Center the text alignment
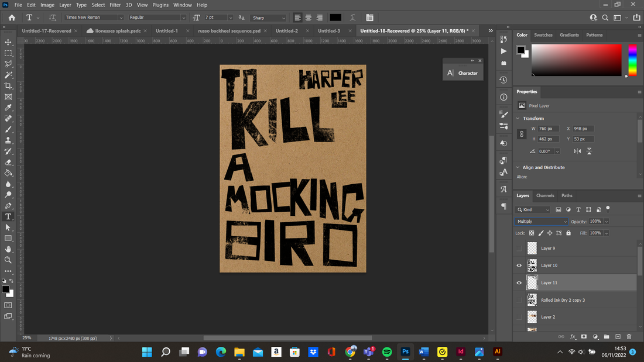Image resolution: width=644 pixels, height=362 pixels. pyautogui.click(x=308, y=18)
